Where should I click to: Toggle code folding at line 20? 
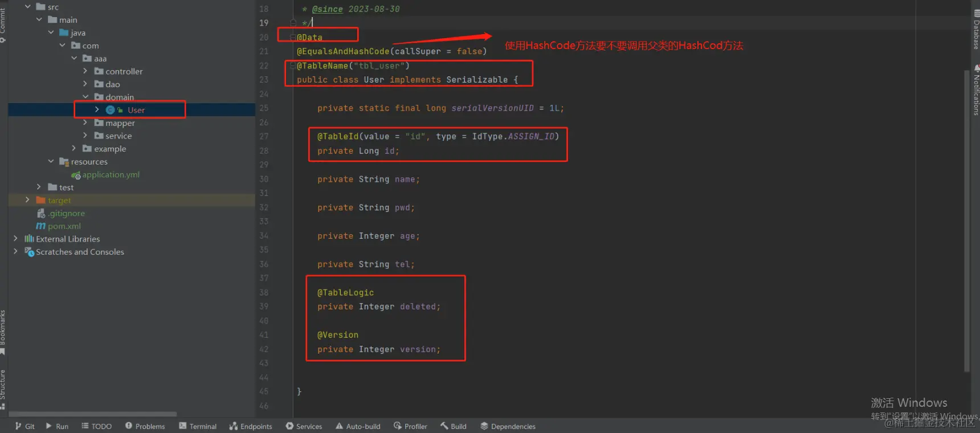[x=292, y=37]
